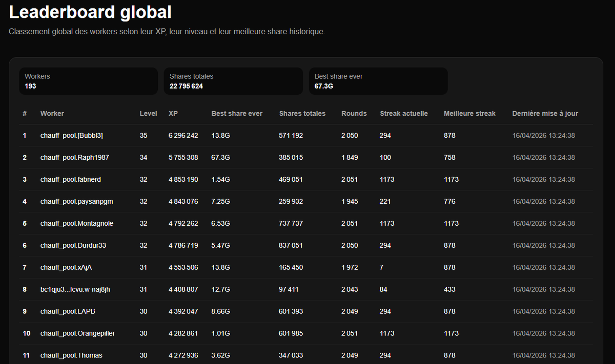The image size is (615, 364).
Task: Click XP value 4 853 190
Action: [x=183, y=180]
